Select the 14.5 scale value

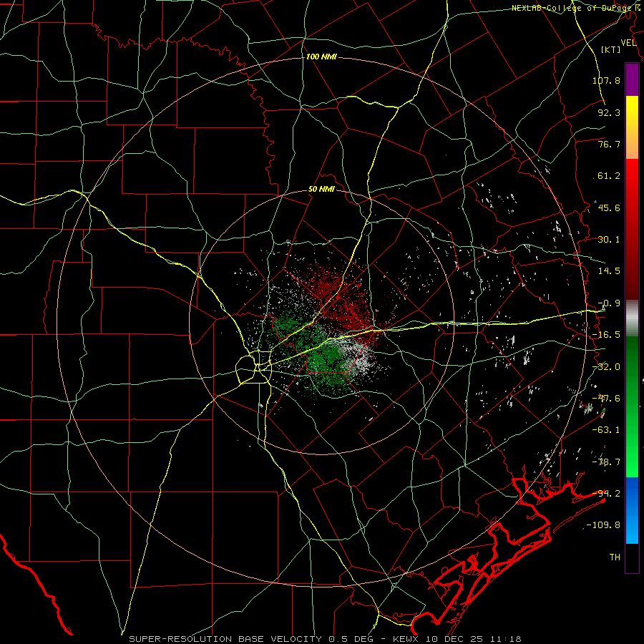point(609,271)
